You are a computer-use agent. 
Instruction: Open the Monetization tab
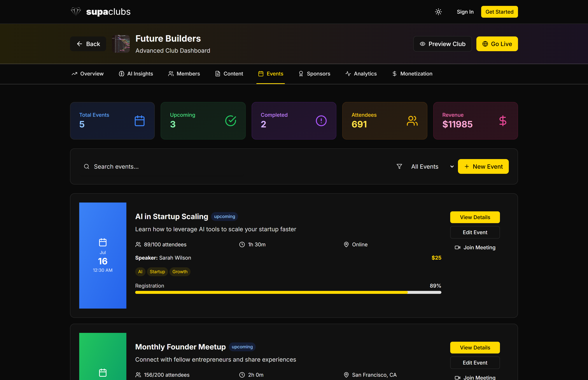pyautogui.click(x=412, y=74)
